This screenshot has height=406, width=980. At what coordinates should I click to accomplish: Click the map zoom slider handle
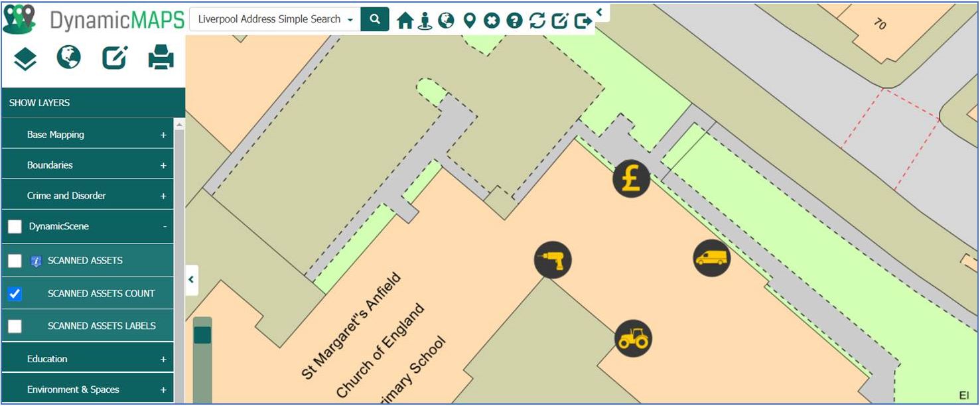202,335
